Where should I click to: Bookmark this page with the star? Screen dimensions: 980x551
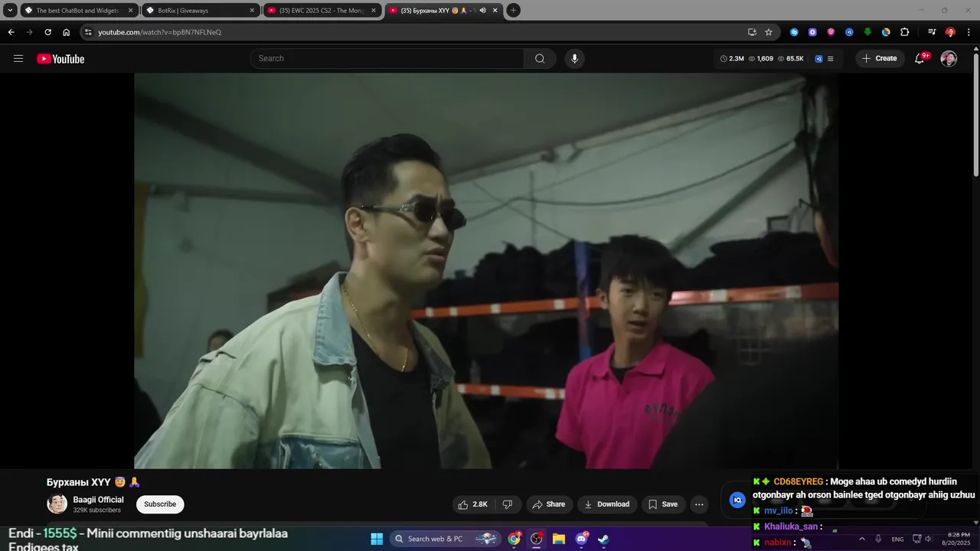click(769, 32)
